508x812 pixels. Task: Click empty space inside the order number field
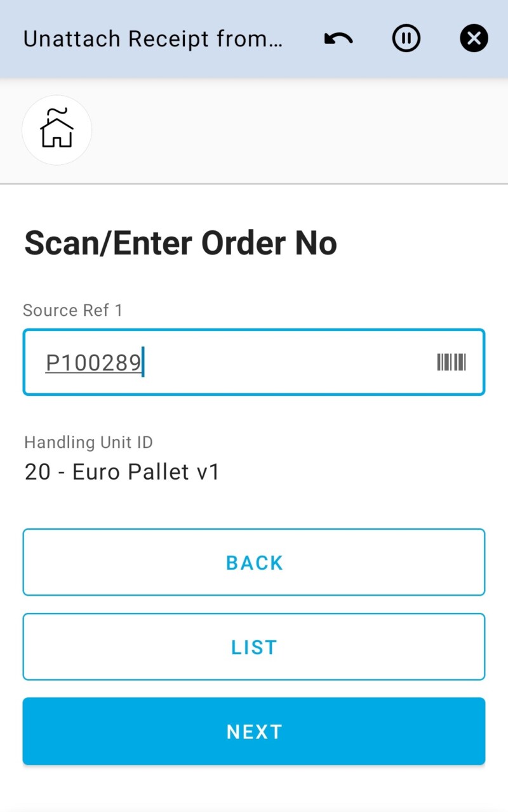pos(286,362)
